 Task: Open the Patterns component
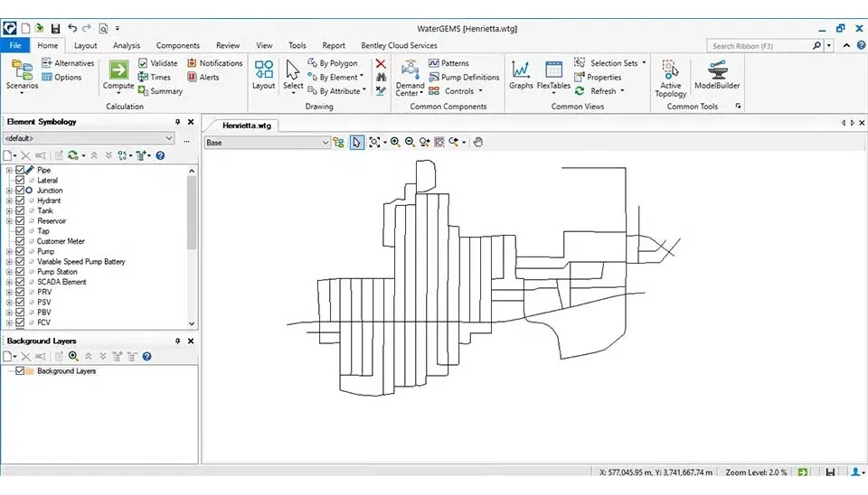click(x=449, y=63)
